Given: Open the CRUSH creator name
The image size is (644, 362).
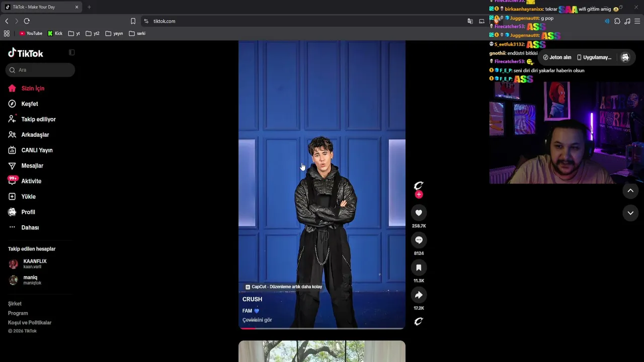Looking at the screenshot, I should 252,299.
